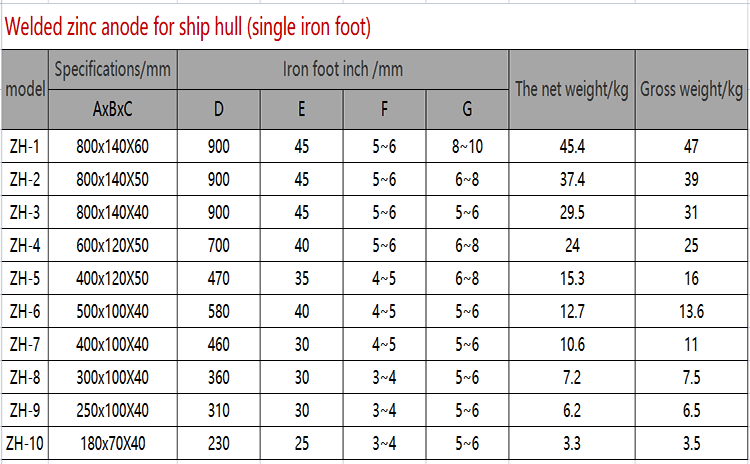Select the ZH-10 model cell
Image resolution: width=750 pixels, height=464 pixels.
tap(25, 443)
